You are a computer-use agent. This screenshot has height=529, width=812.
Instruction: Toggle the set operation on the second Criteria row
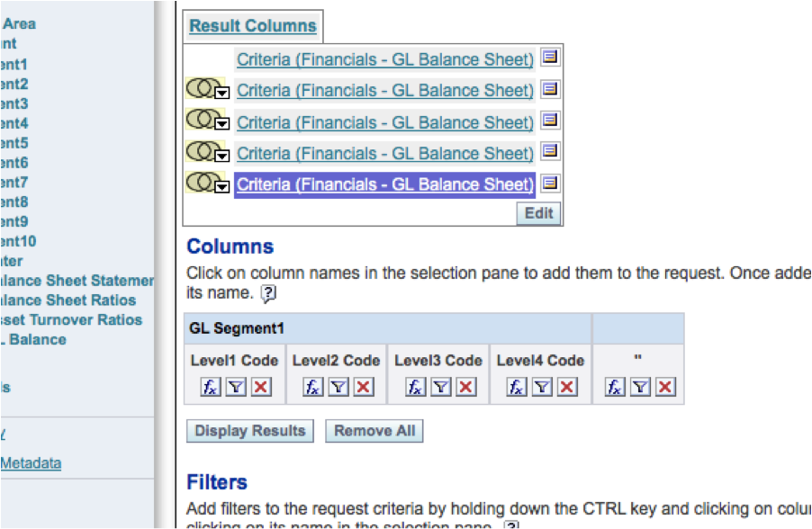204,89
